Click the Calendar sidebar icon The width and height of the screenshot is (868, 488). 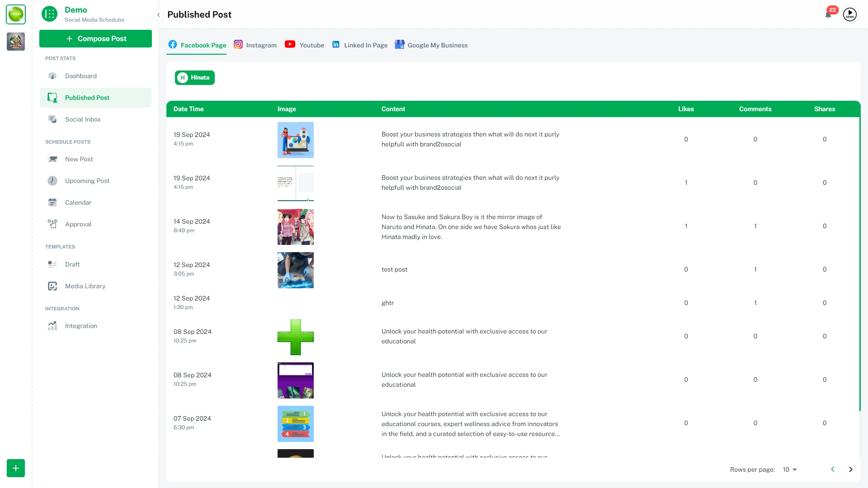point(52,202)
